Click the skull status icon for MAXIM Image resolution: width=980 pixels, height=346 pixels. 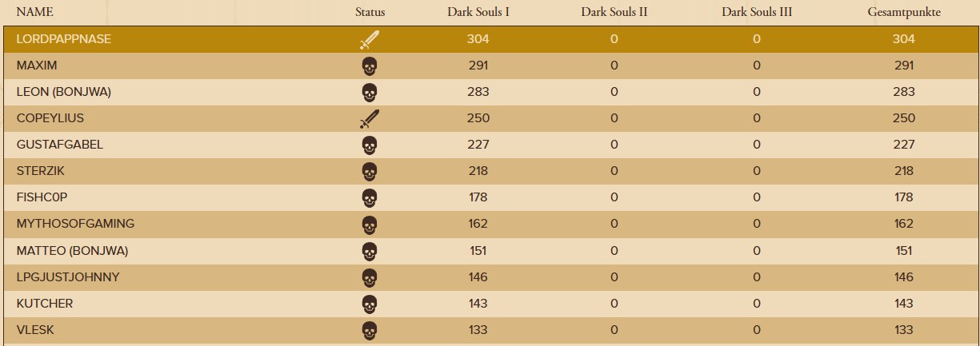tap(369, 66)
